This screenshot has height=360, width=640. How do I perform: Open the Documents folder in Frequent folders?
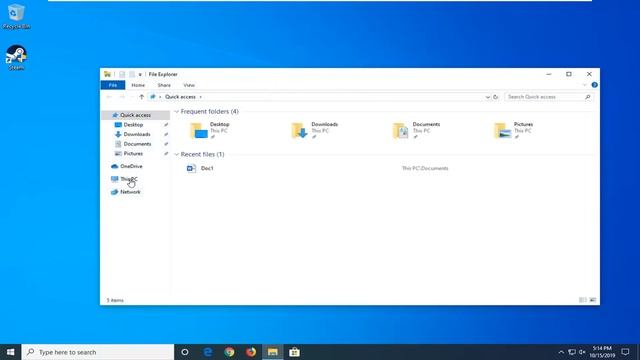416,130
